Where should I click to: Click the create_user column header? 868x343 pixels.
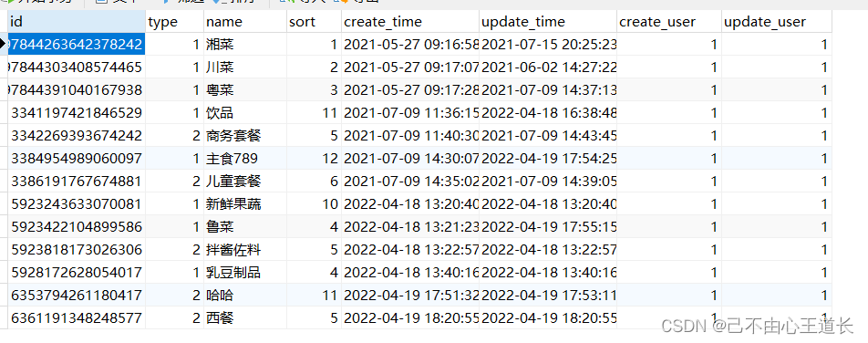tap(669, 22)
